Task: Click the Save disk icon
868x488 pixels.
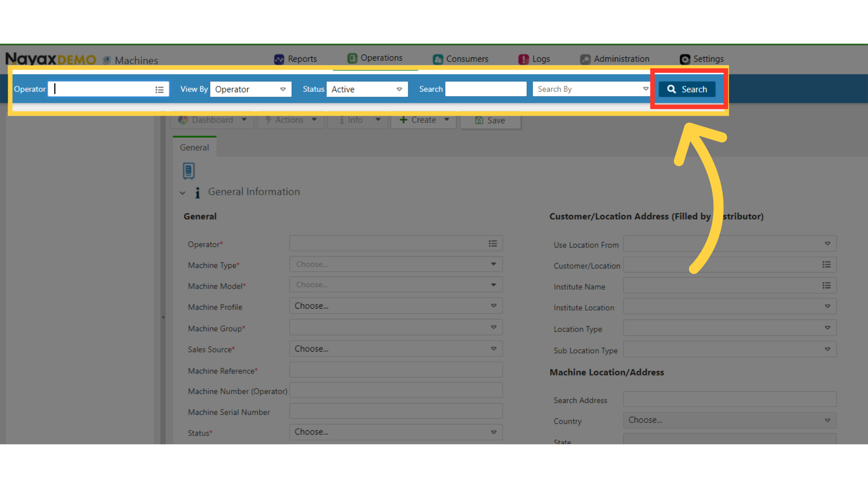Action: pyautogui.click(x=479, y=120)
